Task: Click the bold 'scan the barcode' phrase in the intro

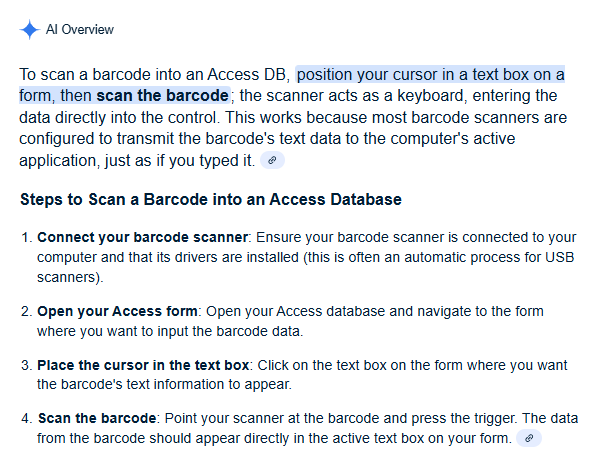Action: pos(163,96)
